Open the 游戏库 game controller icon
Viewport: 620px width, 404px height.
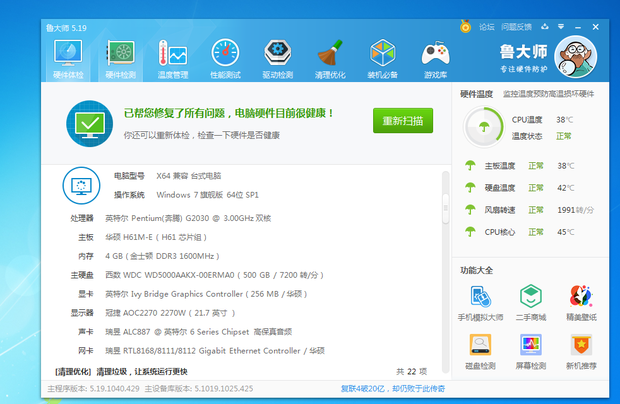point(435,53)
